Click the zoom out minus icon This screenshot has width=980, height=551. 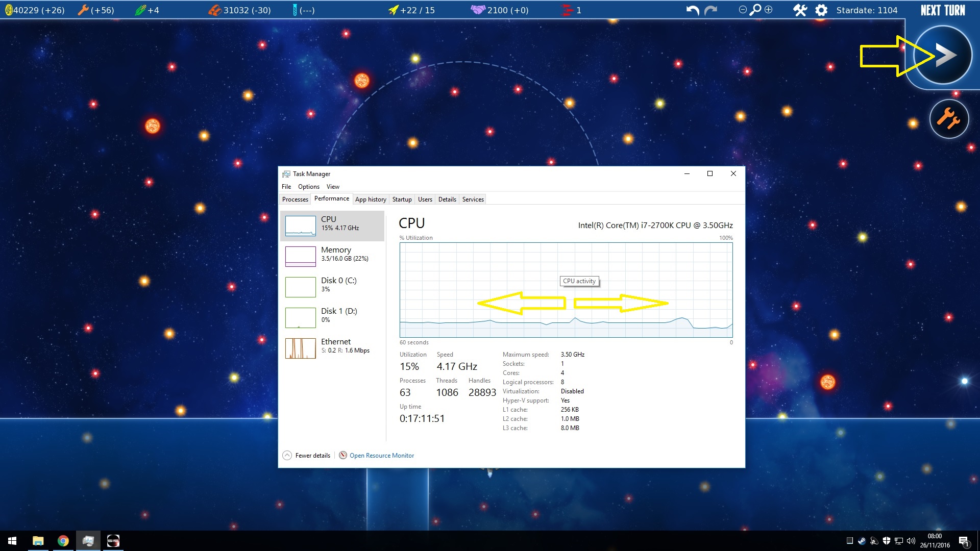743,10
